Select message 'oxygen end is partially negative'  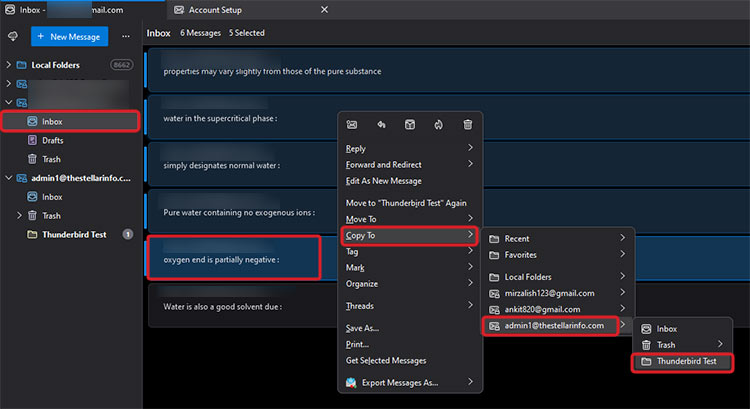[x=449, y=258]
